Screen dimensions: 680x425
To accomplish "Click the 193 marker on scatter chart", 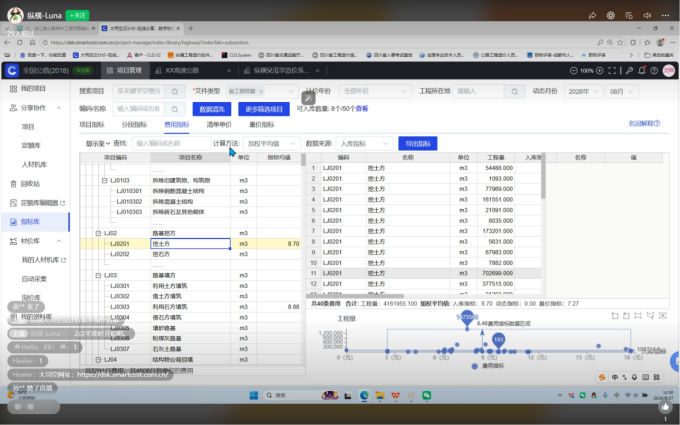I will pos(498,340).
